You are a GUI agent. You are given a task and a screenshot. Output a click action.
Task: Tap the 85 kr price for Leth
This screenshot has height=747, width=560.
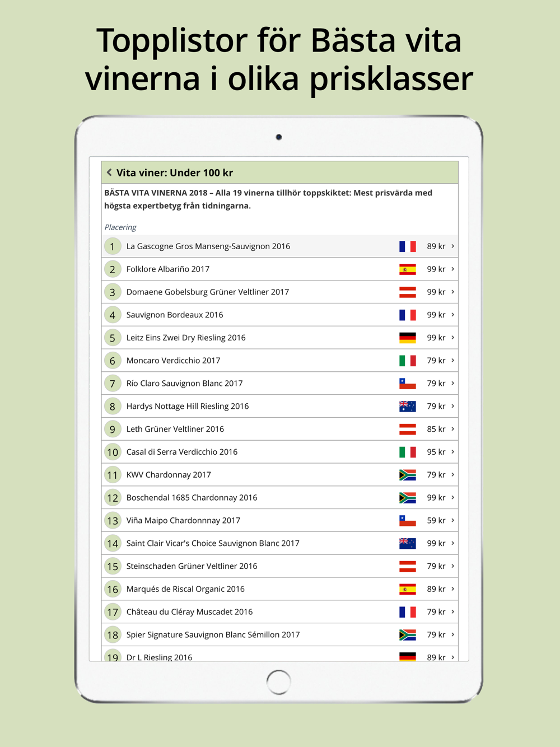436,429
